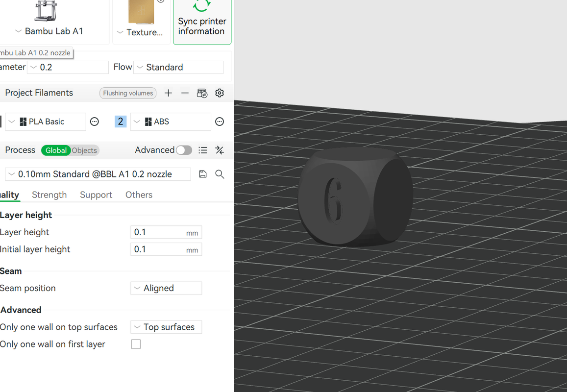Open the PLA Basic filament dropdown
Image resolution: width=567 pixels, height=392 pixels.
[46, 122]
